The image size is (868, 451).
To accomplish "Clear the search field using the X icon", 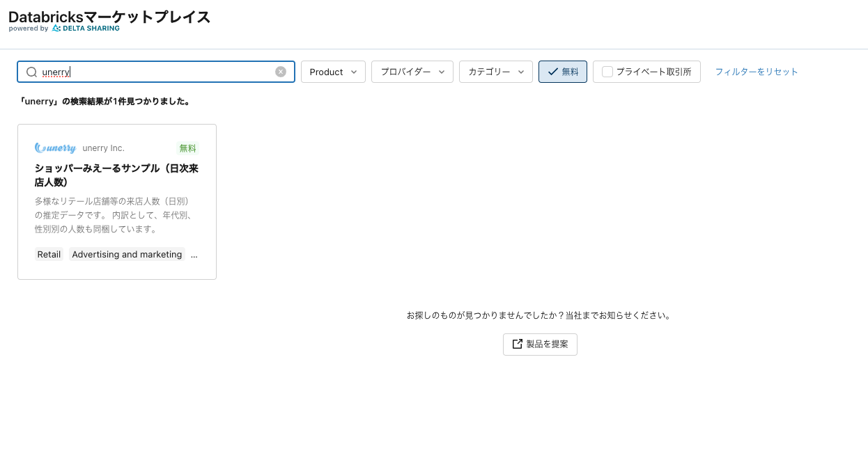I will pyautogui.click(x=281, y=72).
